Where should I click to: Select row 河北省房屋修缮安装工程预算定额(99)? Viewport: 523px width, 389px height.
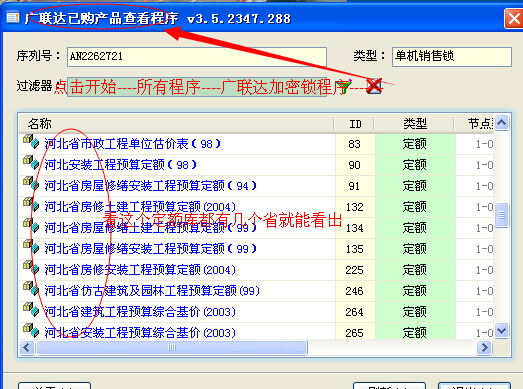(x=256, y=249)
